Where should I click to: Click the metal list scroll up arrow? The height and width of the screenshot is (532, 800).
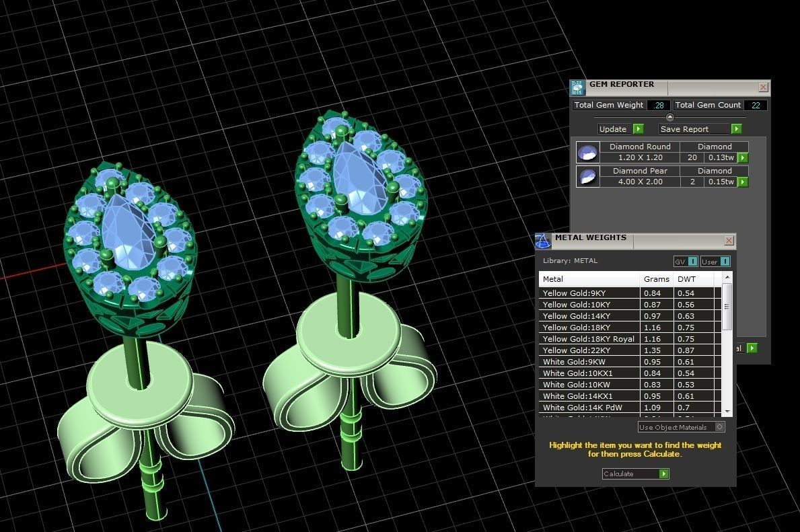pyautogui.click(x=727, y=278)
